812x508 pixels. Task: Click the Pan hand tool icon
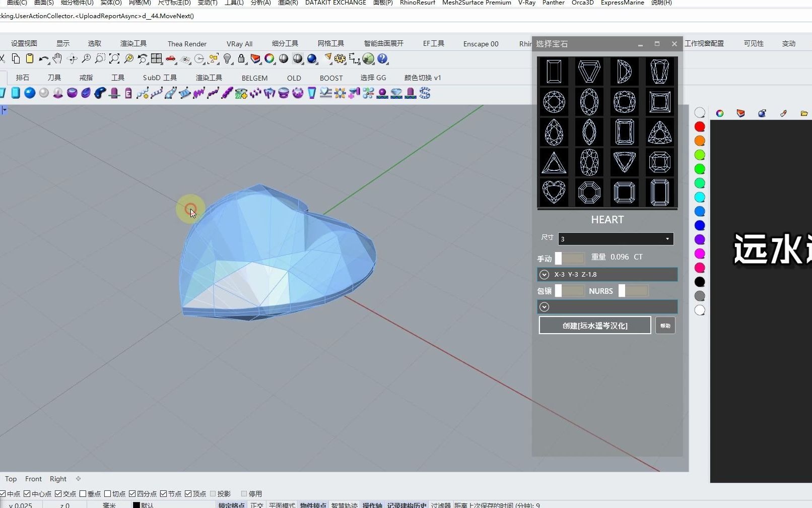click(57, 59)
